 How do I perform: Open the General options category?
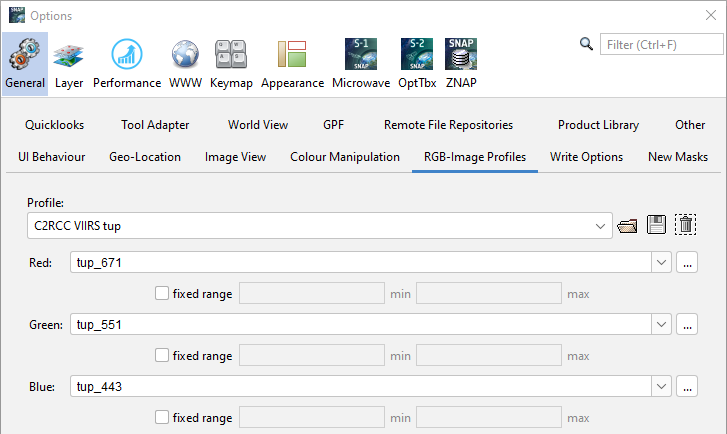coord(25,64)
